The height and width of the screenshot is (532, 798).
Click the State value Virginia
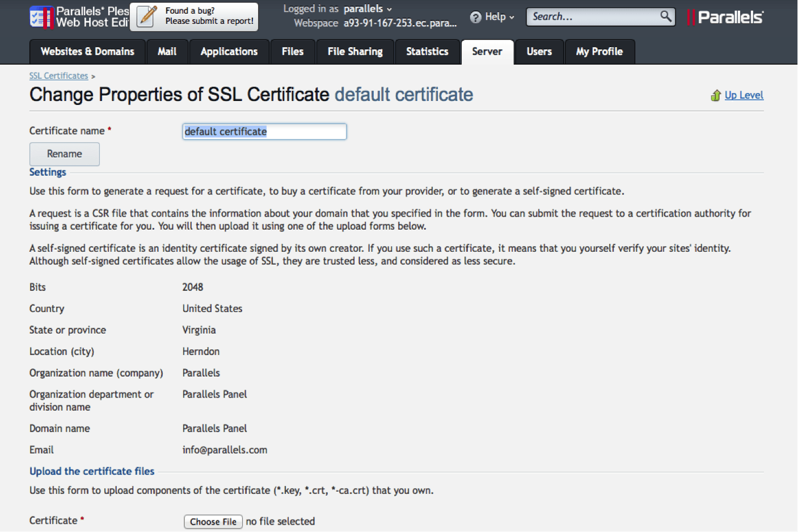click(199, 330)
